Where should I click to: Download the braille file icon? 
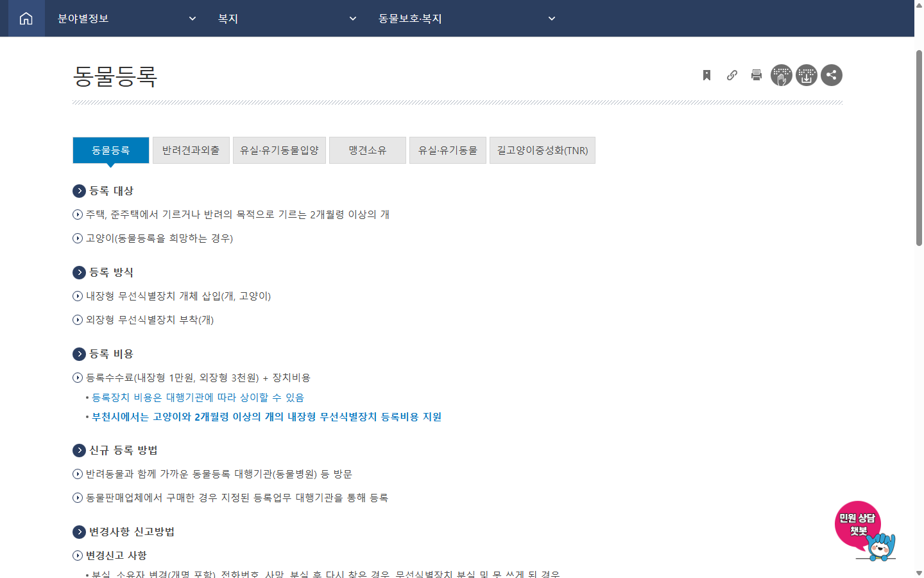[807, 75]
